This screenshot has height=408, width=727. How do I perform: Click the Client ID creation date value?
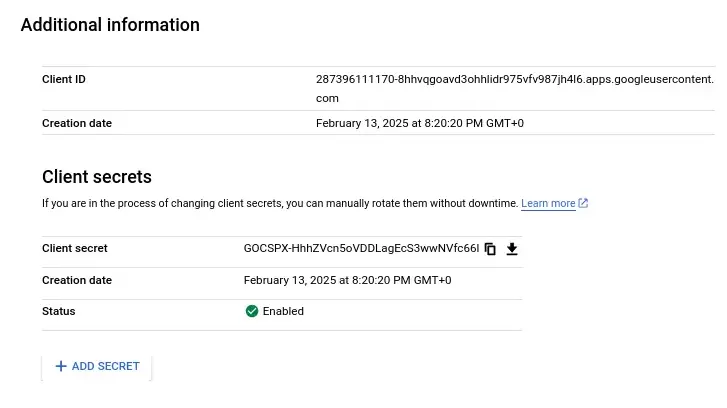click(419, 123)
